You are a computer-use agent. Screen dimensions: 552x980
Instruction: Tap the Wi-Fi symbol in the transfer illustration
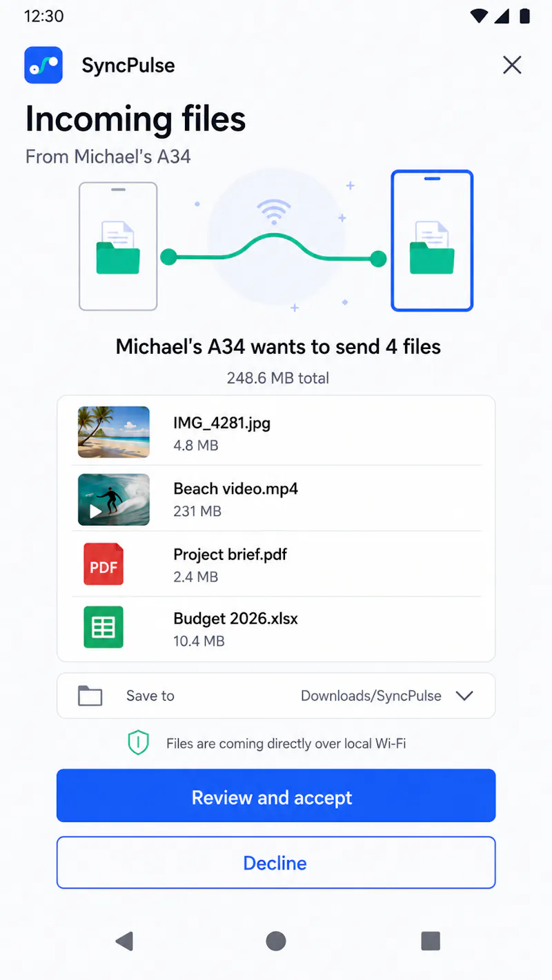(x=275, y=212)
